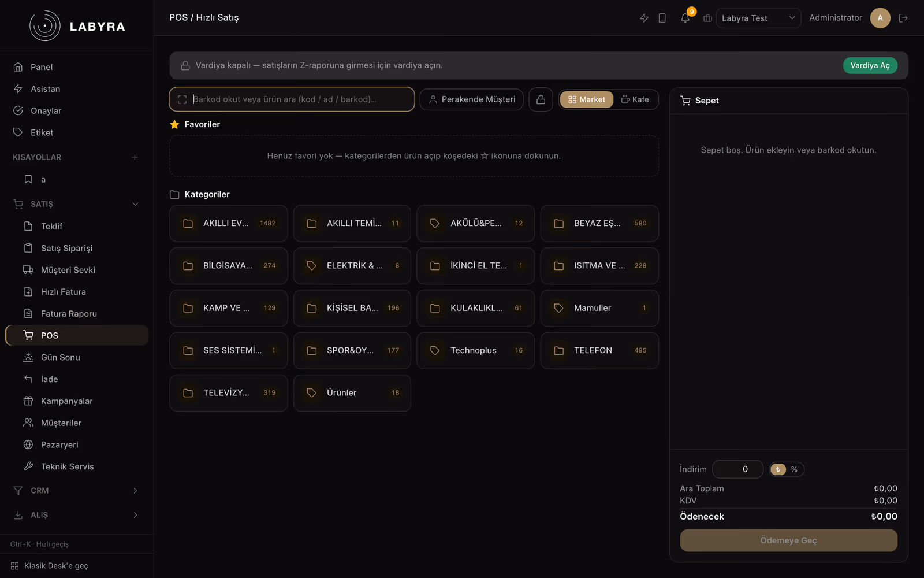Open Pazaryeri

click(77, 444)
